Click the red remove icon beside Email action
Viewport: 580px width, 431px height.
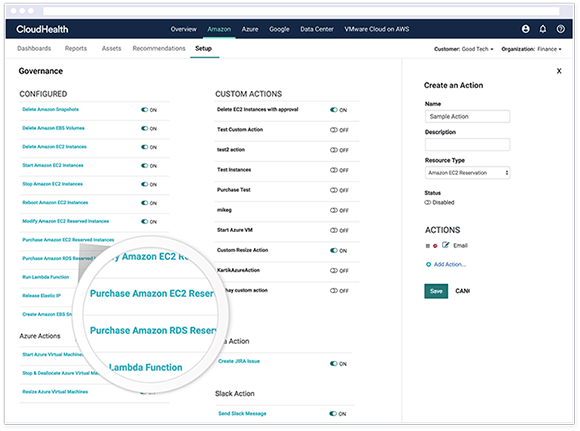pyautogui.click(x=435, y=246)
